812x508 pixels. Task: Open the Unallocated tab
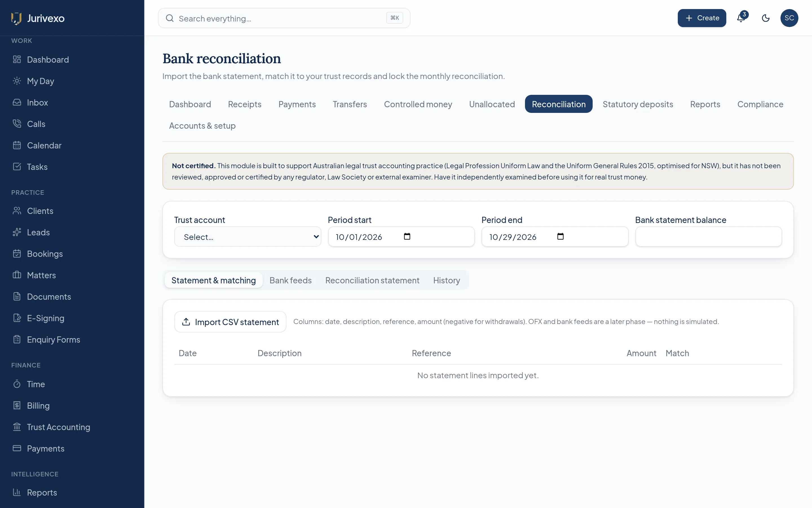coord(492,104)
